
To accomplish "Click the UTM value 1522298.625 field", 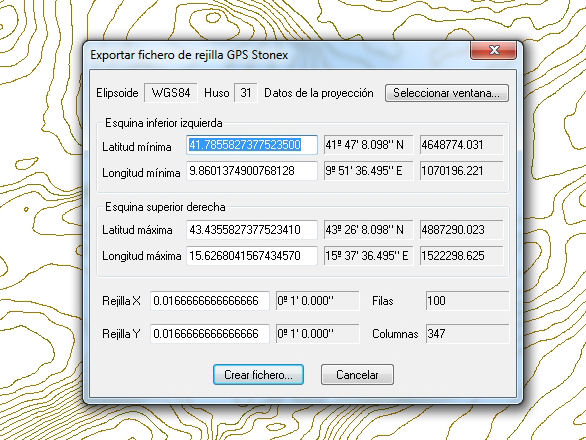I will [462, 256].
